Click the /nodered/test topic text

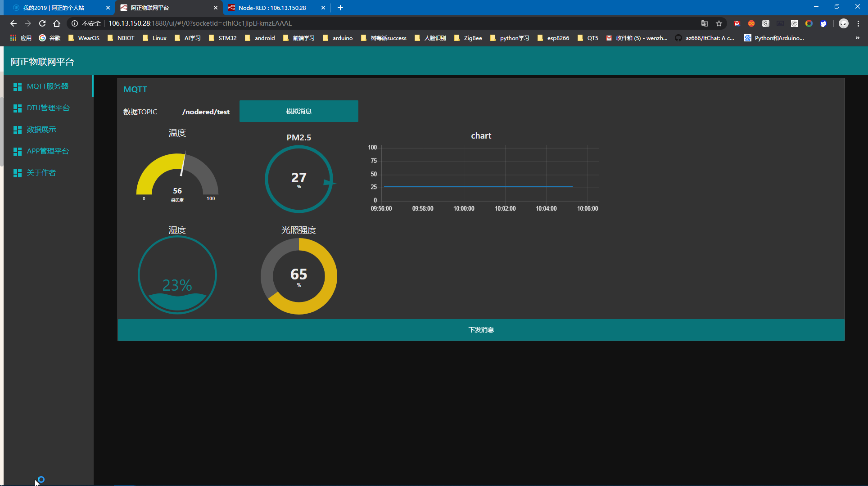[x=206, y=112]
